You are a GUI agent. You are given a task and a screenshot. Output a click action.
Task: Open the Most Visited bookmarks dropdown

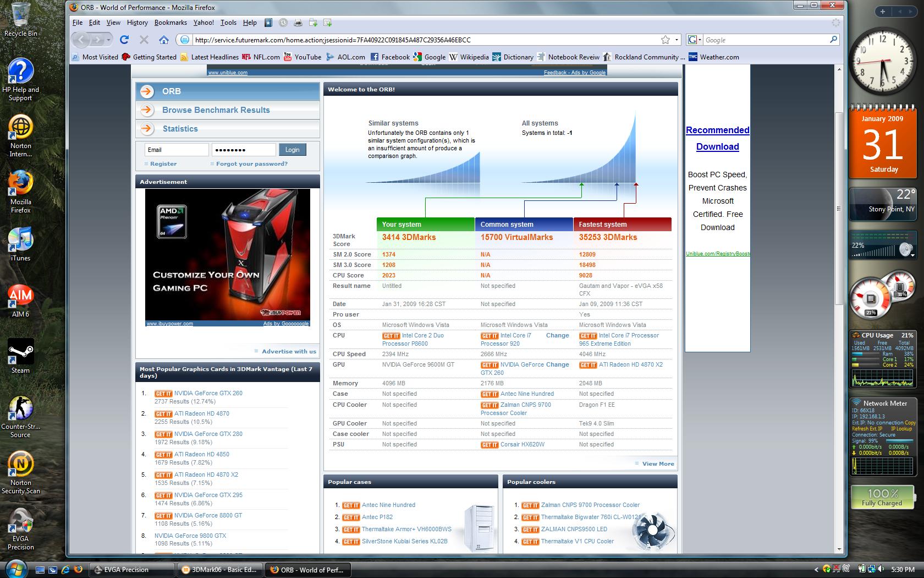coord(95,57)
